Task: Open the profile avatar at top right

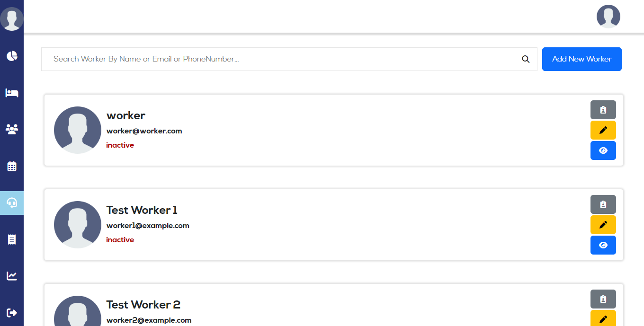Action: click(608, 17)
